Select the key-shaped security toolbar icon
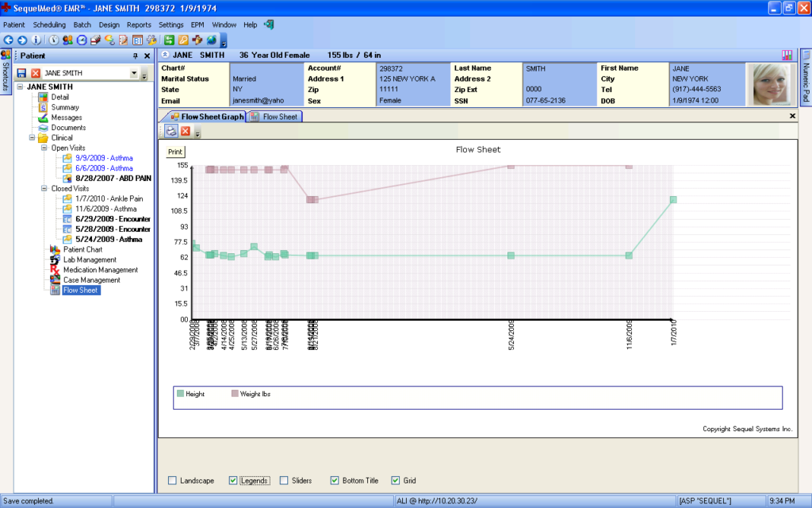 183,40
